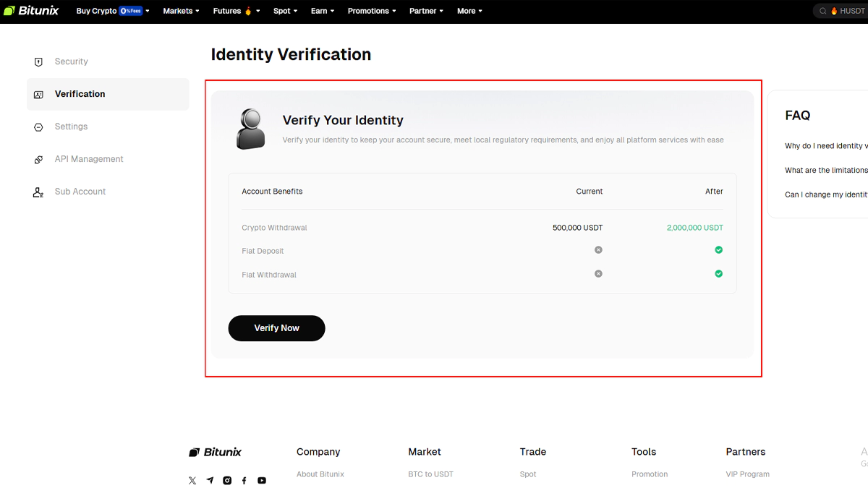Click the API Management icon
This screenshot has width=868, height=488.
click(39, 160)
